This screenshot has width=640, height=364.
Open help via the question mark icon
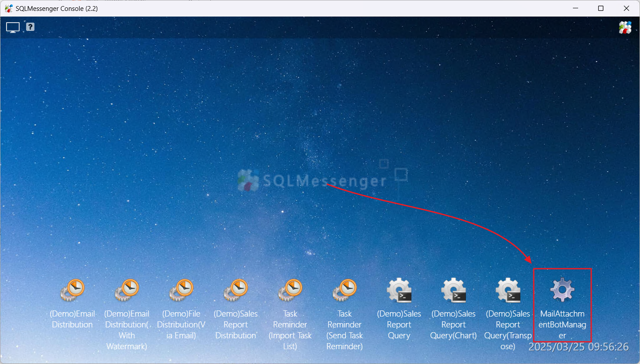click(x=30, y=27)
